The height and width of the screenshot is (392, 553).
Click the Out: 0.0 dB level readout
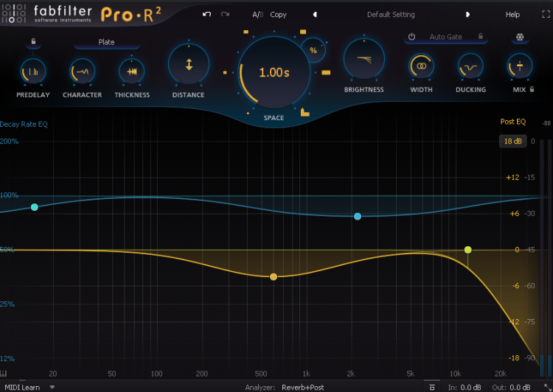coord(511,388)
